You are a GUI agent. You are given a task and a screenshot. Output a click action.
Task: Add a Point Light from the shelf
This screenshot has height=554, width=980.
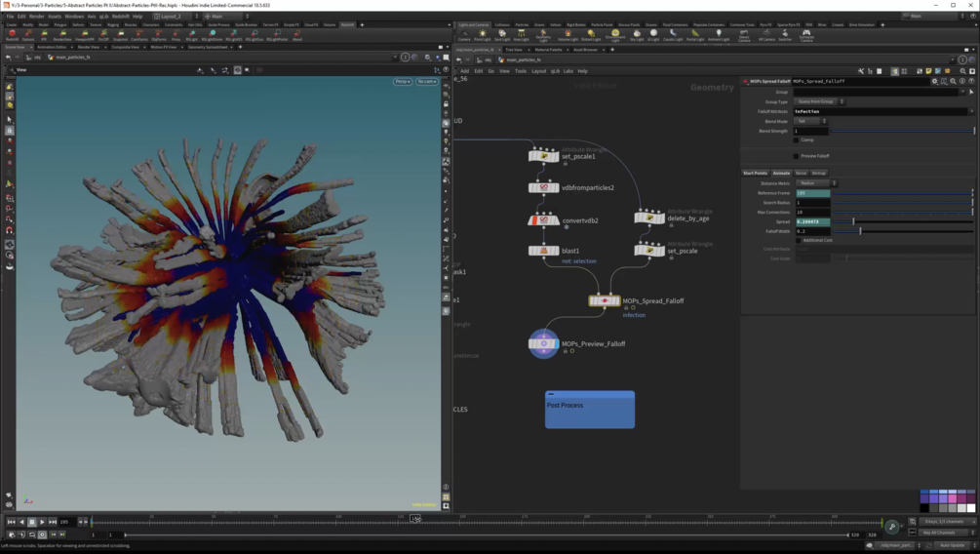(x=483, y=34)
